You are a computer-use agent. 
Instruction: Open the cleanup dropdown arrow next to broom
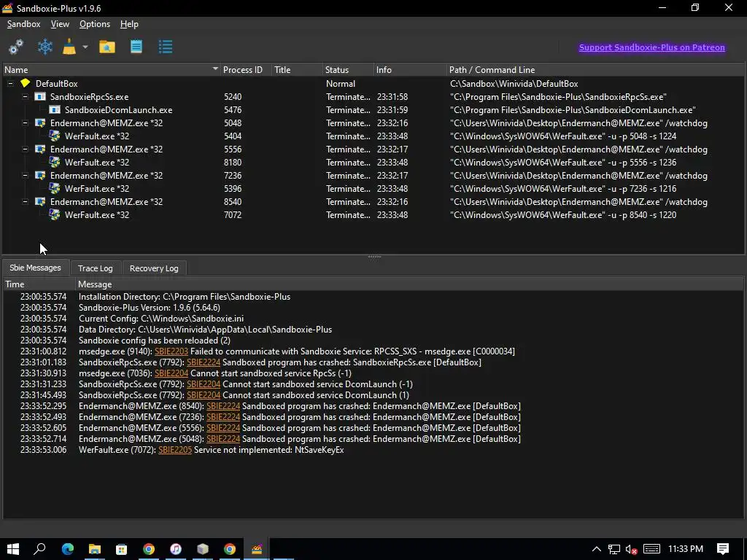(x=85, y=47)
